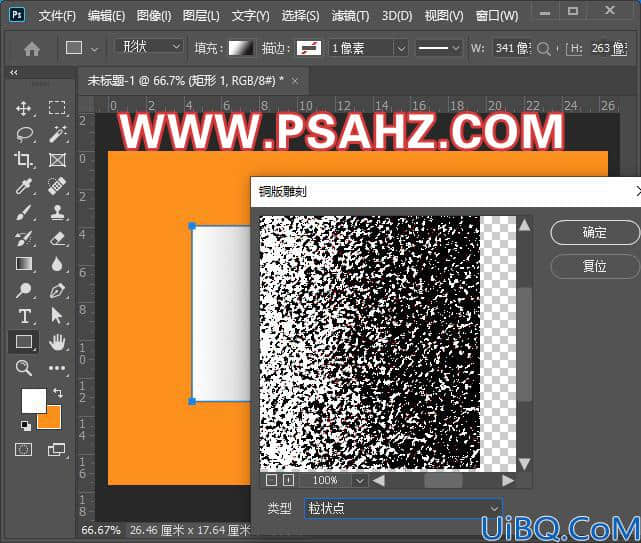Select the Gradient tool

coord(23,264)
